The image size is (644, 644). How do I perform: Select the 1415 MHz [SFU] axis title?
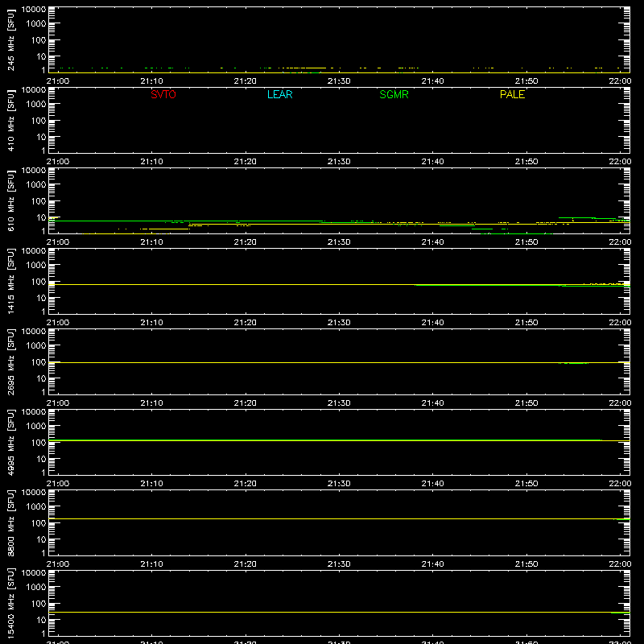(10, 281)
